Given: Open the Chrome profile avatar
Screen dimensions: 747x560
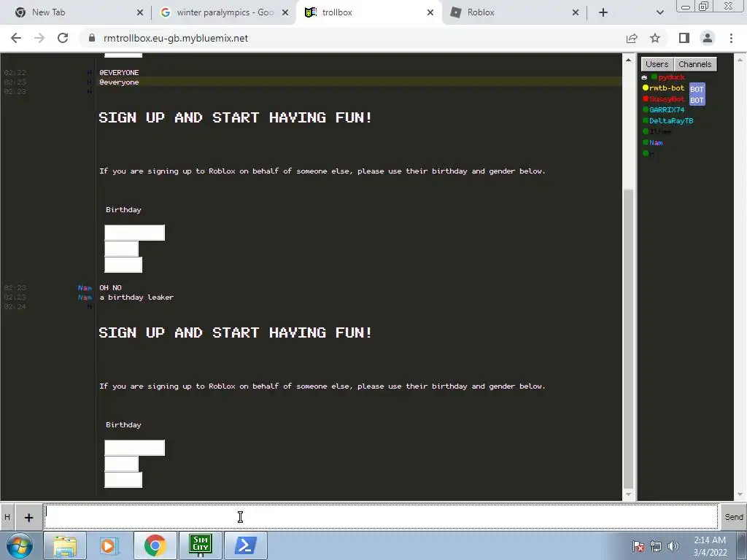Looking at the screenshot, I should point(708,38).
